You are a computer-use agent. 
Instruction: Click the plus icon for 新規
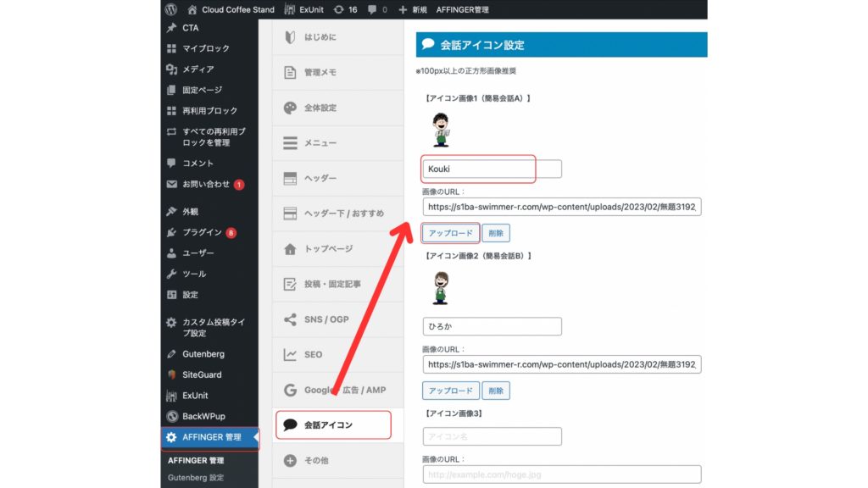[403, 10]
